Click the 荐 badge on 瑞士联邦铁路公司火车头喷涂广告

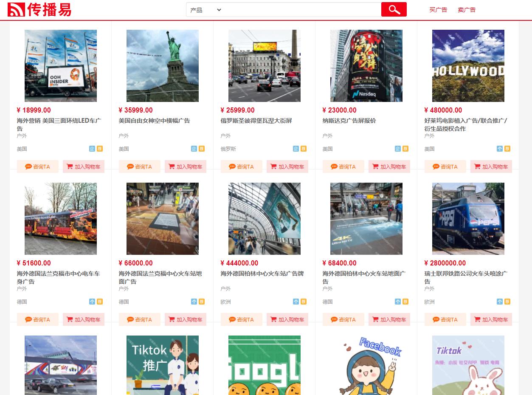(507, 302)
